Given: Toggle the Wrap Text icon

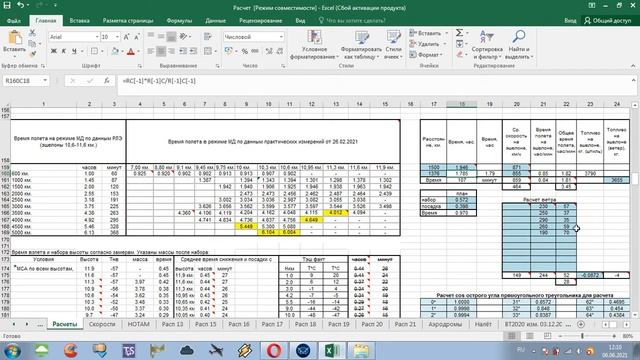Looking at the screenshot, I should click(x=208, y=37).
